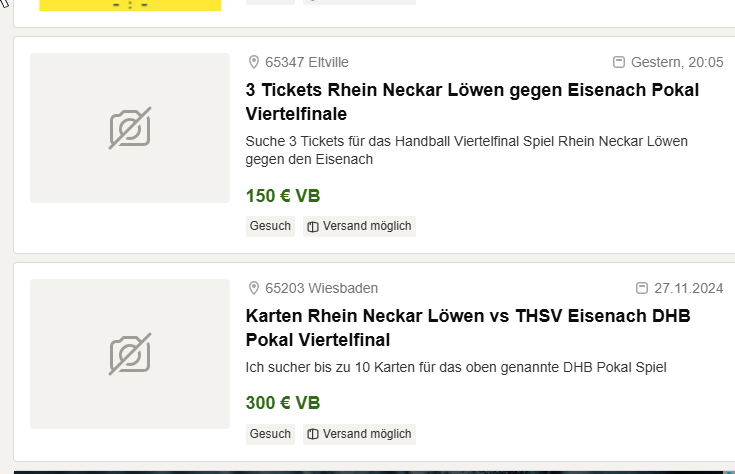Click the "Ich sucher bis zu 10 Karten" description
Image resolution: width=735 pixels, height=474 pixels.
click(x=455, y=367)
